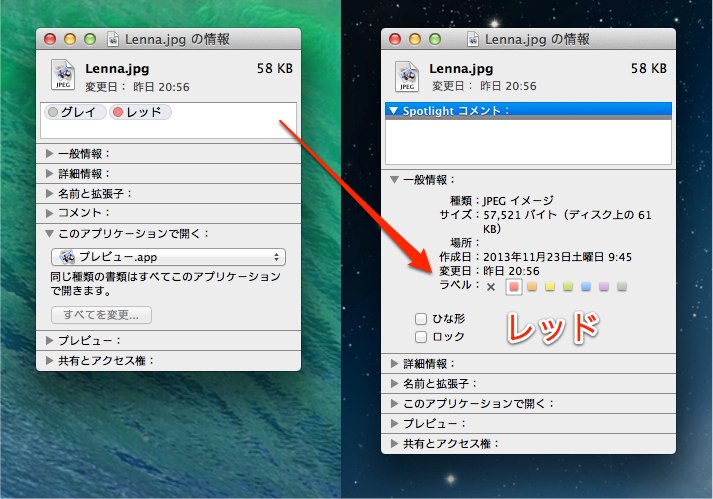
Task: Close the left Lenna.jpg info window
Action: (50, 40)
